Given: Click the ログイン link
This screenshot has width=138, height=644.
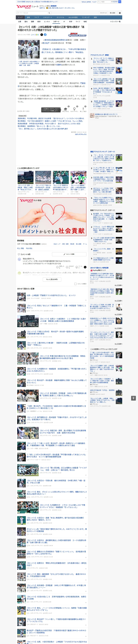Looking at the screenshot, I should tap(42, 8).
